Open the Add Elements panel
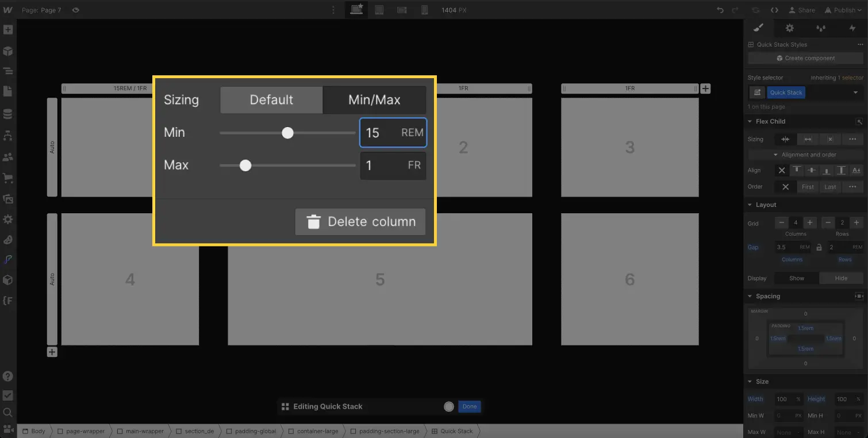The height and width of the screenshot is (438, 868). pos(8,29)
